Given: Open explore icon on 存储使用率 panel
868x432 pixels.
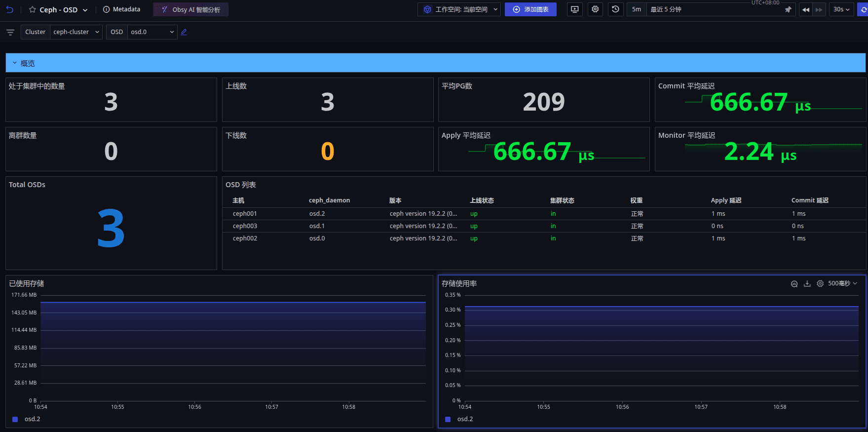Looking at the screenshot, I should [794, 284].
